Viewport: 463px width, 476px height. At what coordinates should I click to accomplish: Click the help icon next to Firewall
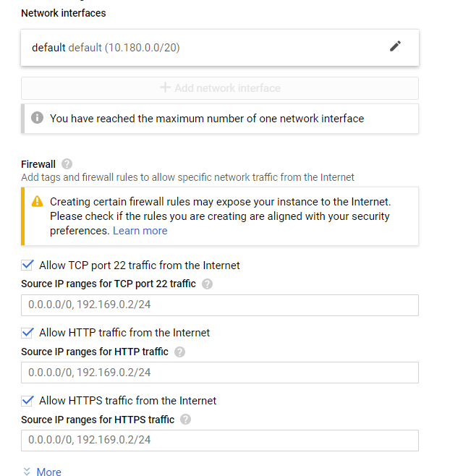(x=67, y=164)
